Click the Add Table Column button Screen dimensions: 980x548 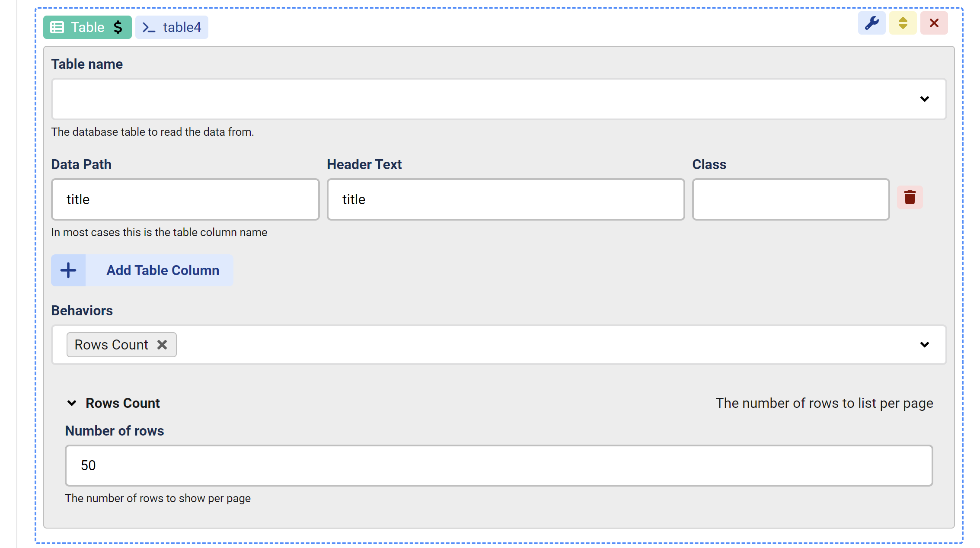(x=142, y=270)
